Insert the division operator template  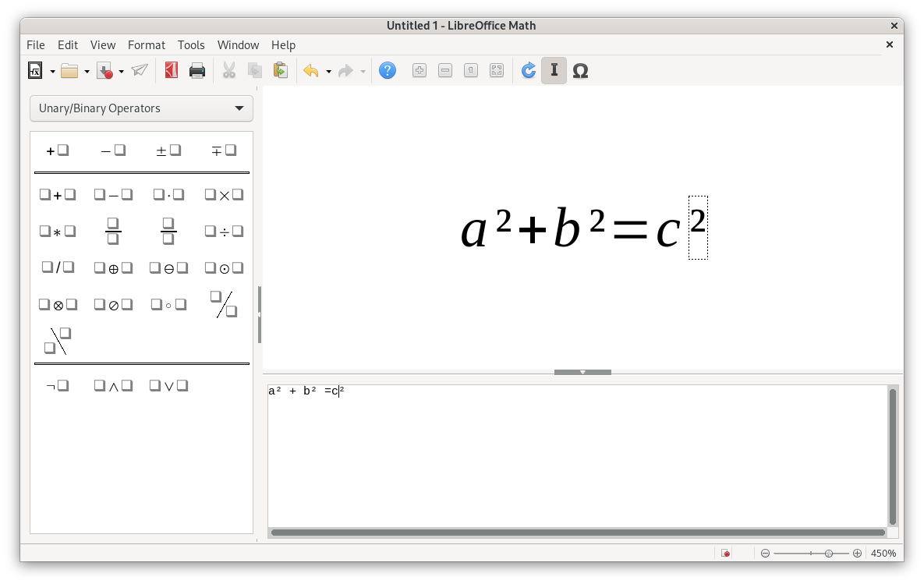[x=224, y=232]
